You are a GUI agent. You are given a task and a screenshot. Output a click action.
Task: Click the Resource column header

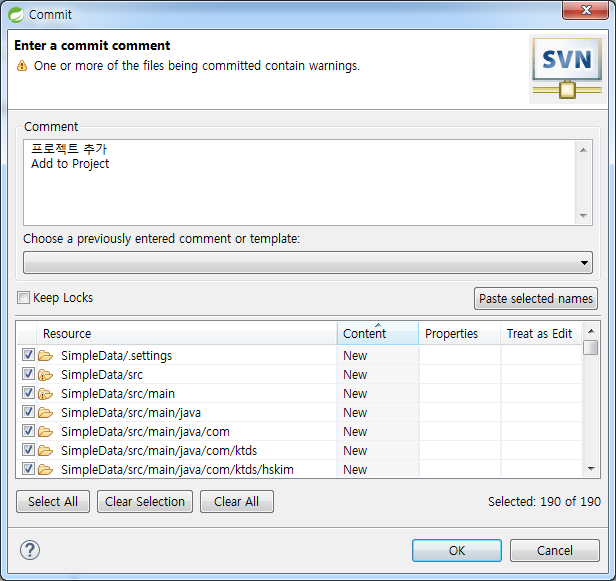[187, 334]
